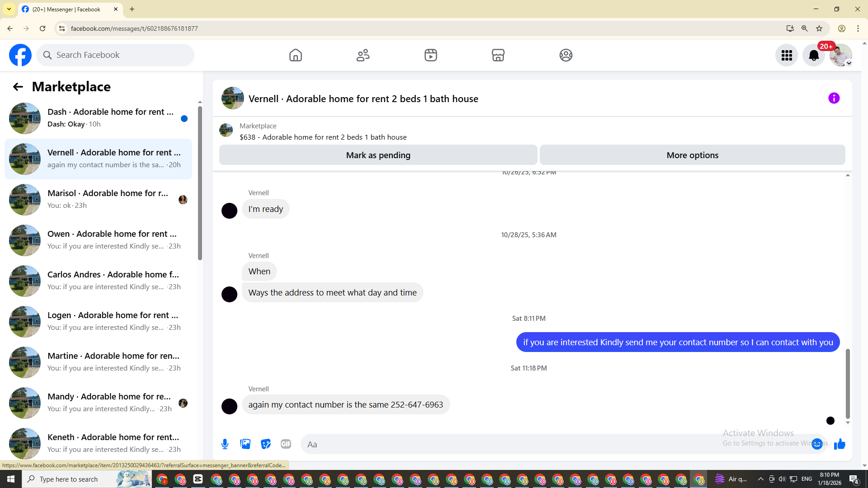Open the listing link in Marketplace banner

coord(323,137)
